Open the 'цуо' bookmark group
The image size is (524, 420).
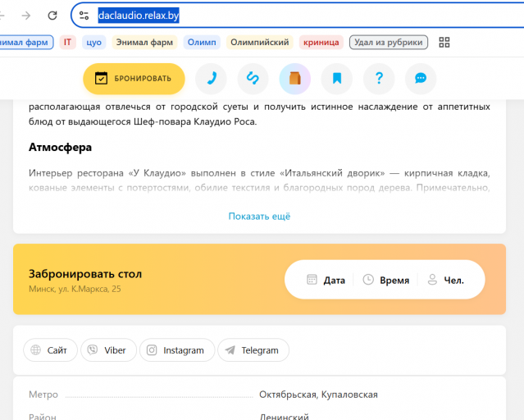tap(94, 43)
